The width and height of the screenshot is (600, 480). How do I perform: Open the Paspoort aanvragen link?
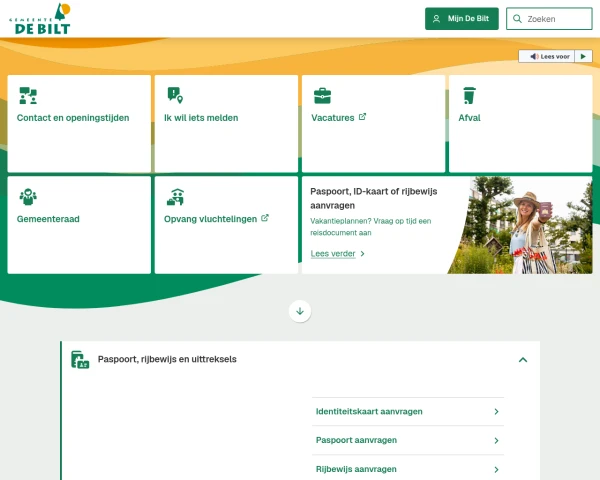coord(408,440)
